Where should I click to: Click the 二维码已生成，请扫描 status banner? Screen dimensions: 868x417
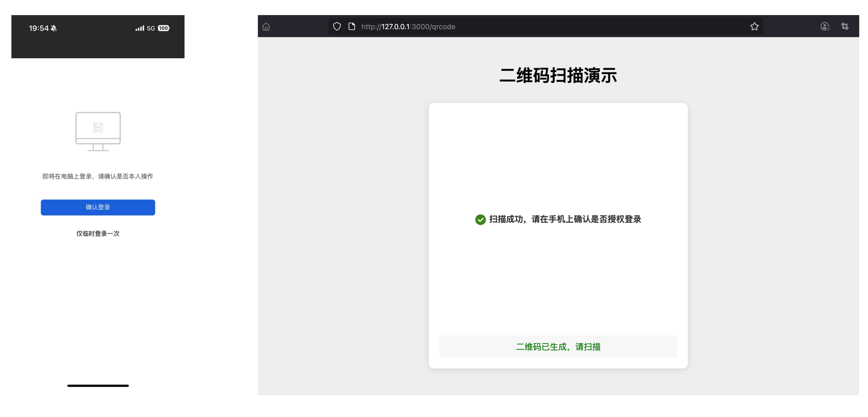point(558,347)
